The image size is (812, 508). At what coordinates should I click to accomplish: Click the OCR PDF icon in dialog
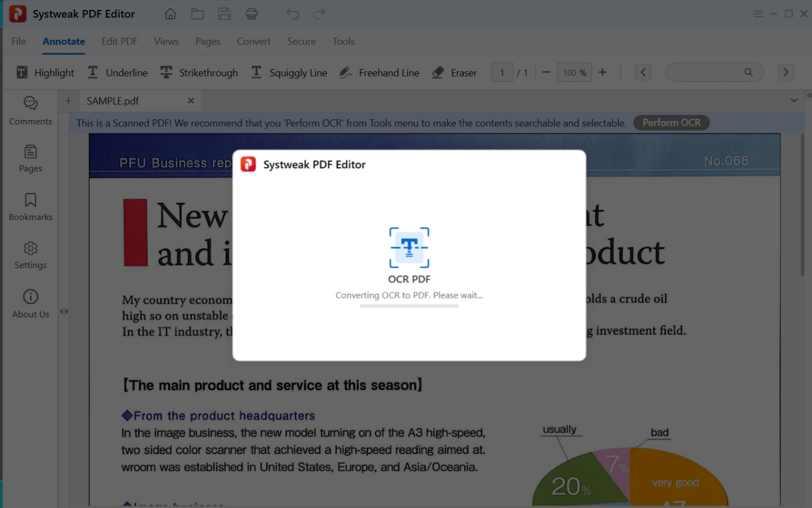pyautogui.click(x=409, y=248)
